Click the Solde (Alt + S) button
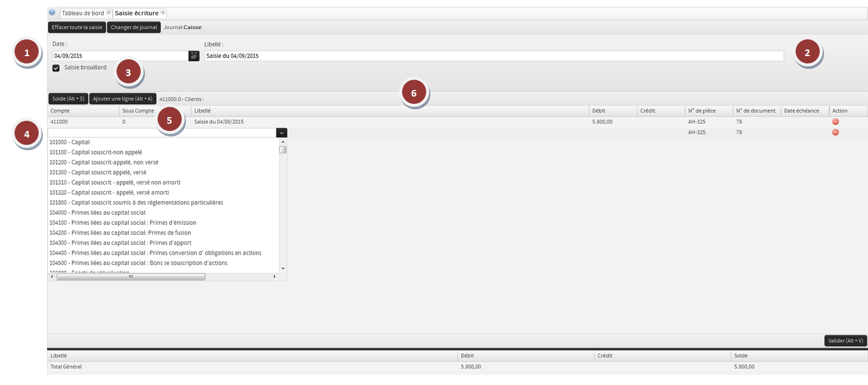The width and height of the screenshot is (868, 385). tap(68, 98)
